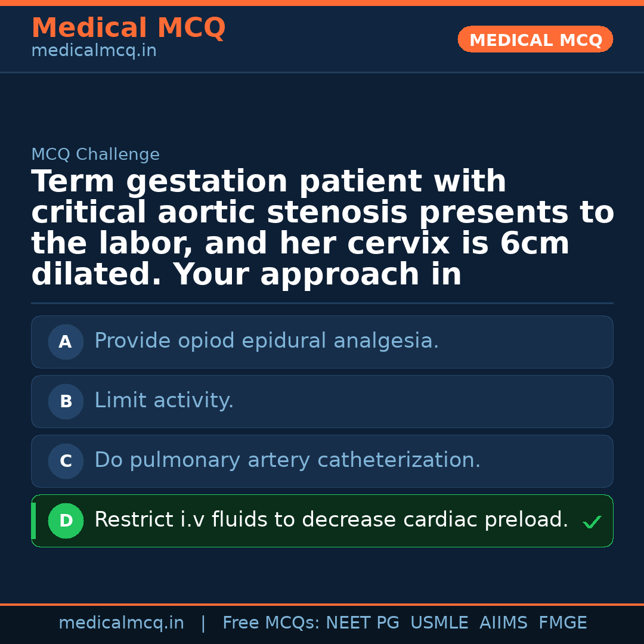Click the green letter D circle icon
The width and height of the screenshot is (644, 644).
pos(66,521)
